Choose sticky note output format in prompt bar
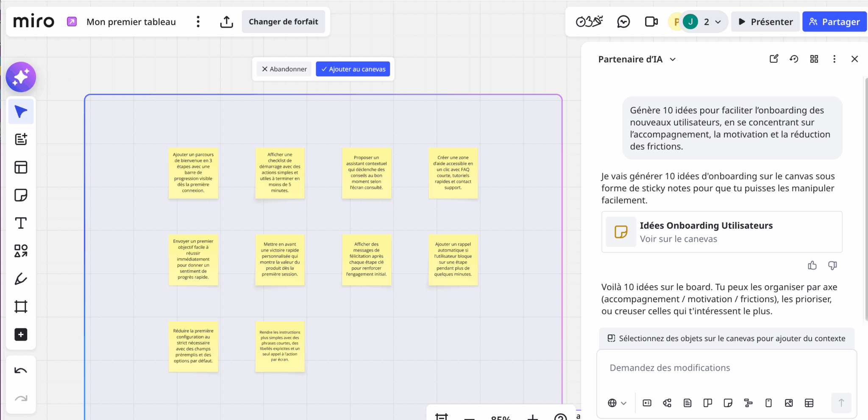 pyautogui.click(x=728, y=403)
